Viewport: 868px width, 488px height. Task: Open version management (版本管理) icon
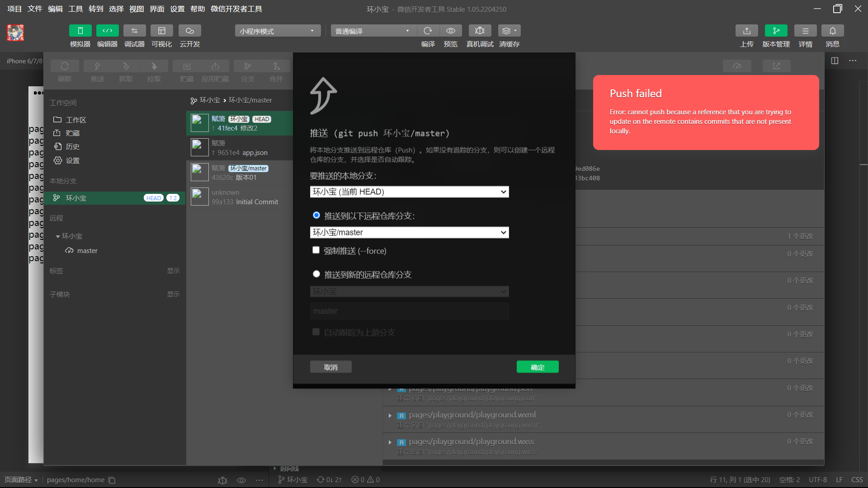point(776,31)
